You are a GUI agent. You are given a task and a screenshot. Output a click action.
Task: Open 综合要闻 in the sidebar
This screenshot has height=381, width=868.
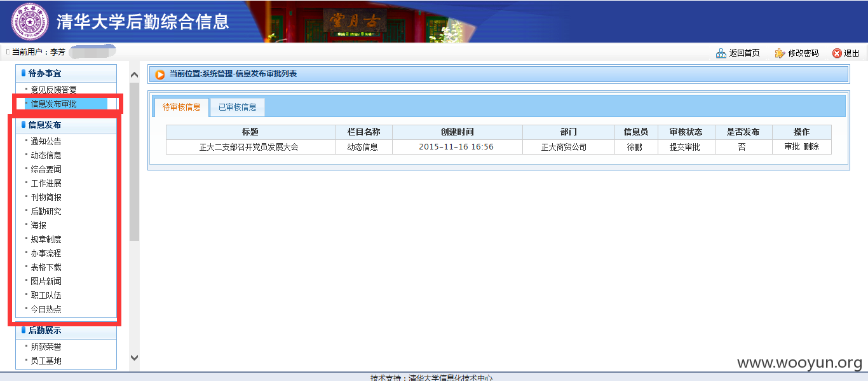coord(46,169)
